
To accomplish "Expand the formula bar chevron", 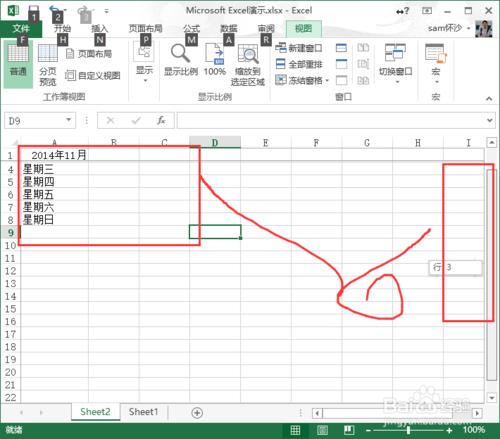I will (x=489, y=120).
